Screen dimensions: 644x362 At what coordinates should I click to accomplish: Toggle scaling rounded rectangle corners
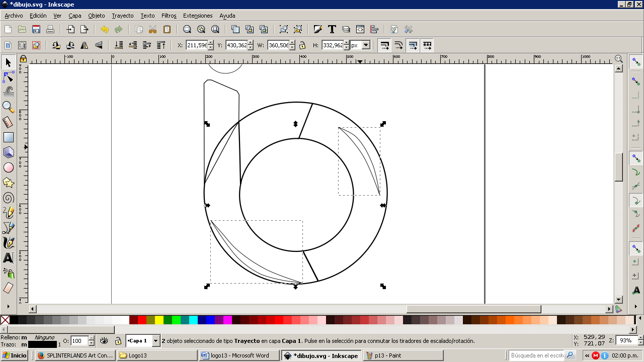point(398,45)
